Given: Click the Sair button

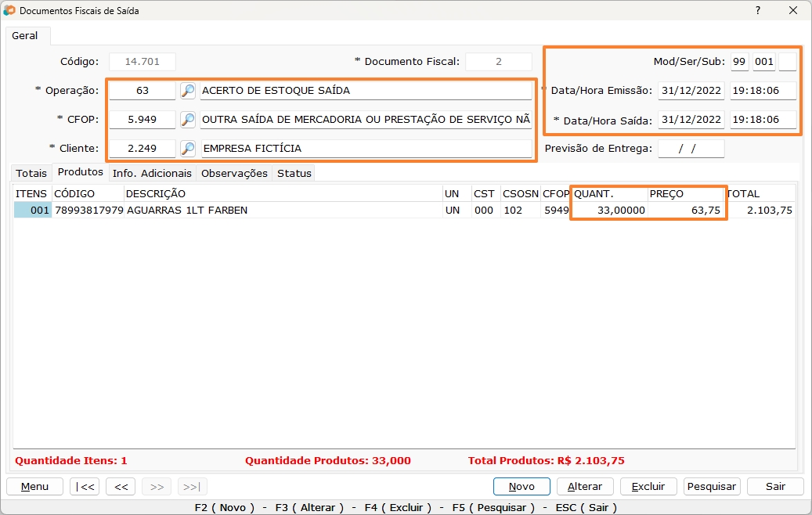Looking at the screenshot, I should click(x=775, y=486).
